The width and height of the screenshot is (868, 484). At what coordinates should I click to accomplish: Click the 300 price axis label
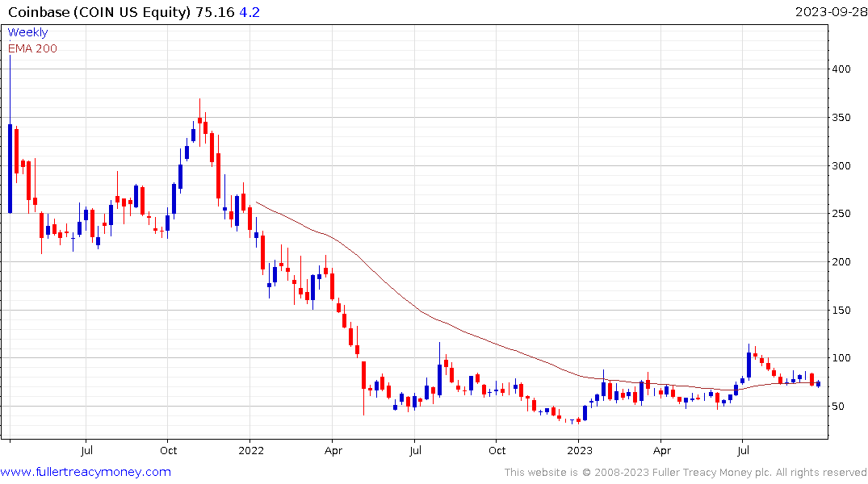coord(841,165)
